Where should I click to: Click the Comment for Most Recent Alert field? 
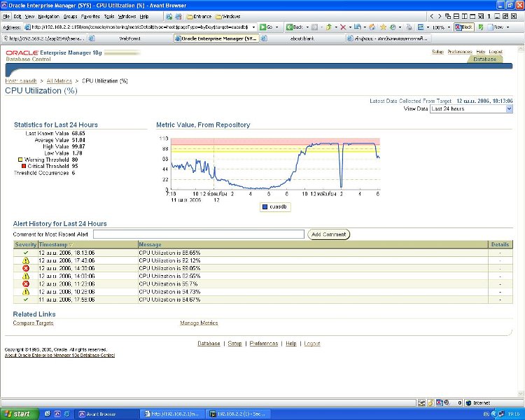pyautogui.click(x=199, y=234)
